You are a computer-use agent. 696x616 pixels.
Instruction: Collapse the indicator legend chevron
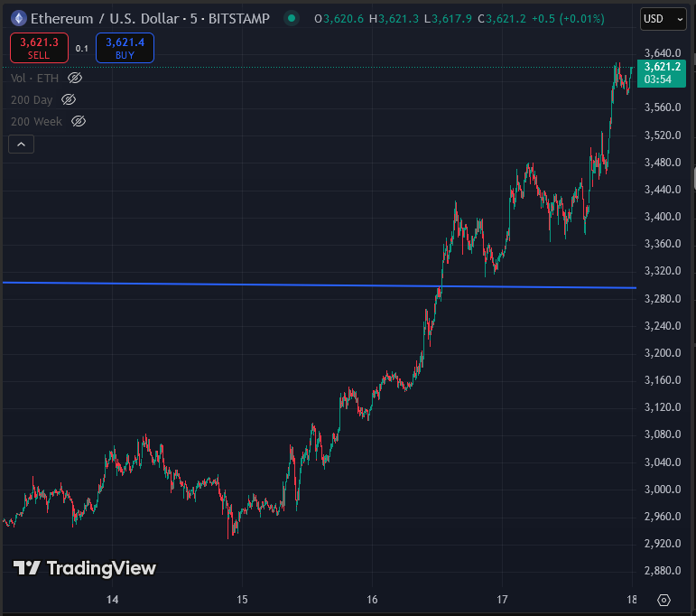[22, 145]
